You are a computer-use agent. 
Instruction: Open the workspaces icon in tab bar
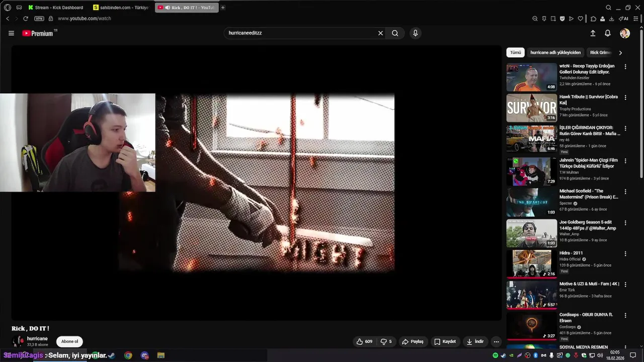coord(19,8)
